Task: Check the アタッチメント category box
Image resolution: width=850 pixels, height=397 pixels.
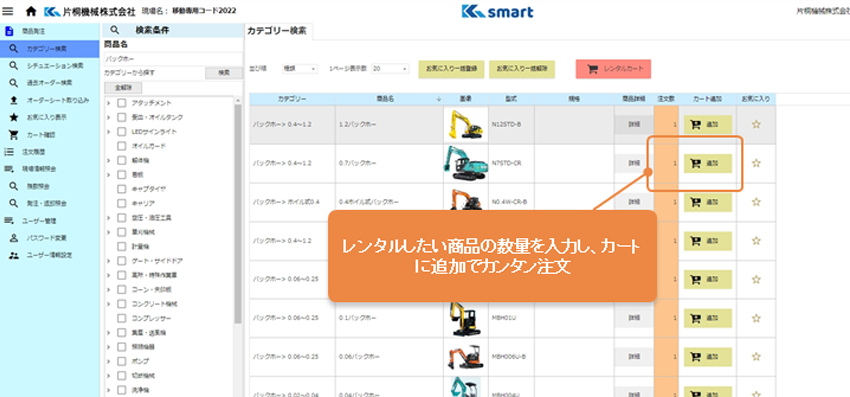Action: click(x=121, y=103)
